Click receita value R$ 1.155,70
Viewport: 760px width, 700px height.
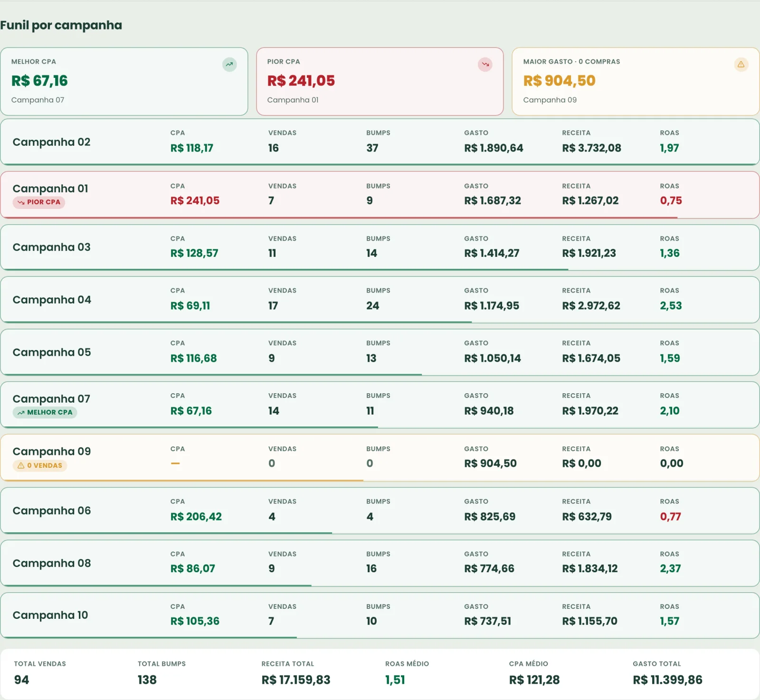pos(590,621)
